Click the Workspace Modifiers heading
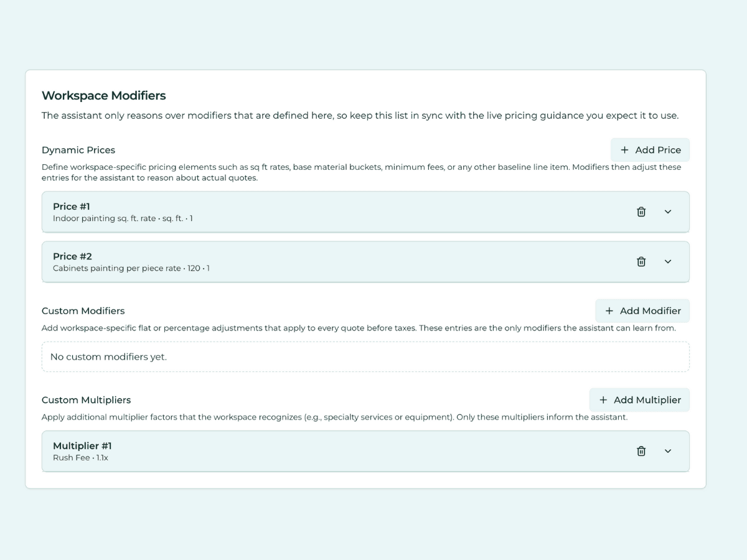 pos(103,95)
